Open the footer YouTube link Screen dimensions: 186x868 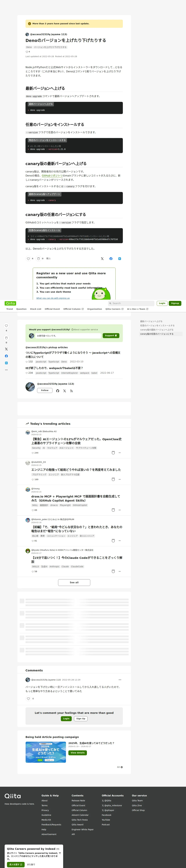106,820
